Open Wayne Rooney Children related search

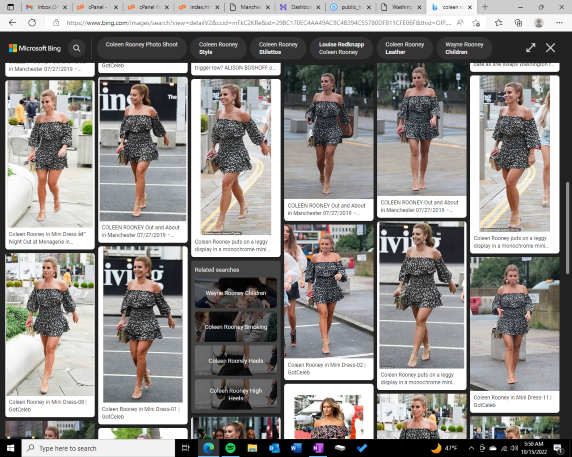tap(236, 293)
